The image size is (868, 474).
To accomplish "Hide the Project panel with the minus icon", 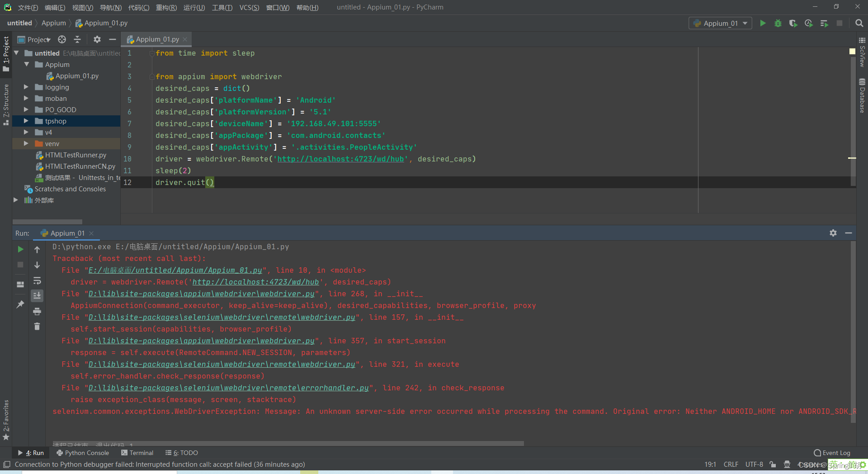I will pos(113,39).
